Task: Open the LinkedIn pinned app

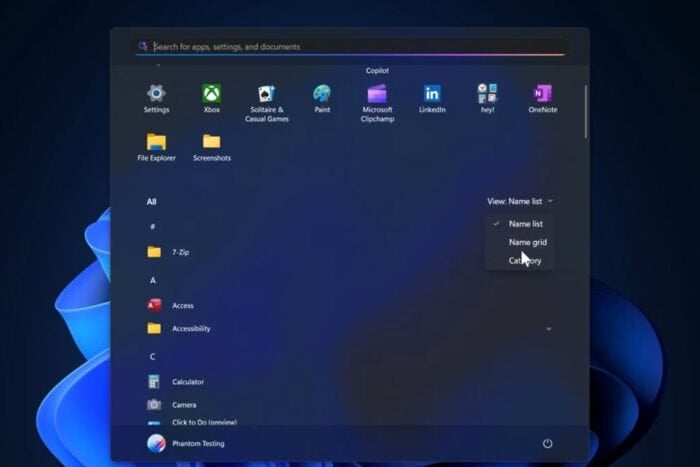Action: (432, 93)
